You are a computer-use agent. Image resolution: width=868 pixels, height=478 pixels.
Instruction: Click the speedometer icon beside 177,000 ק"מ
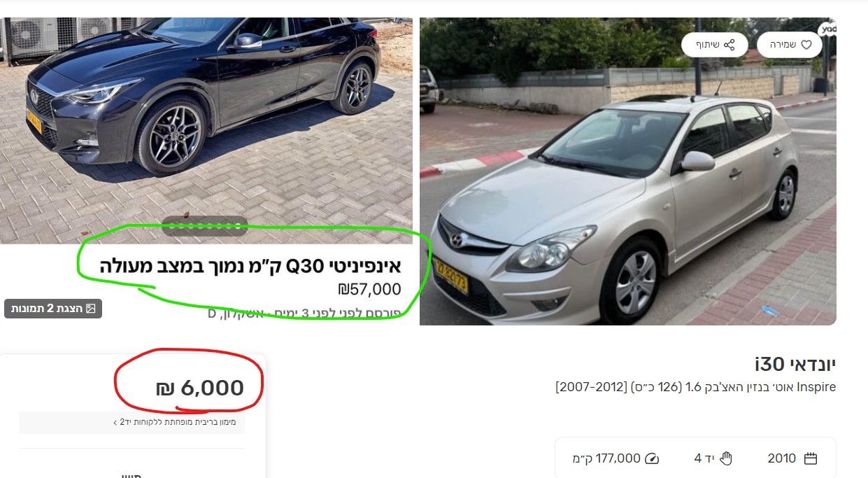[652, 458]
